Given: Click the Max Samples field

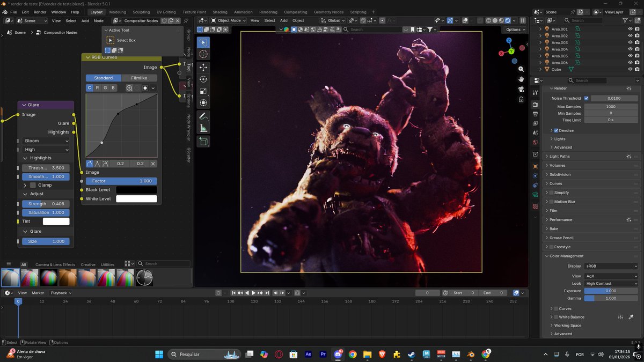Looking at the screenshot, I should [611, 107].
